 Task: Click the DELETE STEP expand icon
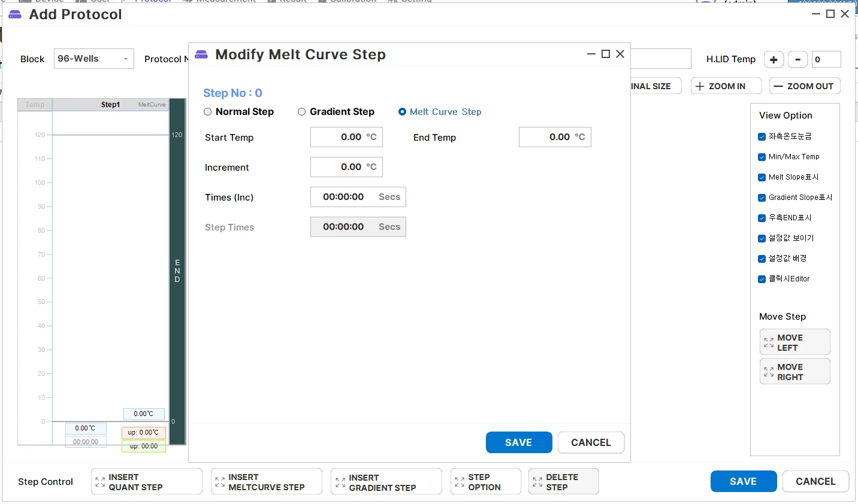click(537, 482)
